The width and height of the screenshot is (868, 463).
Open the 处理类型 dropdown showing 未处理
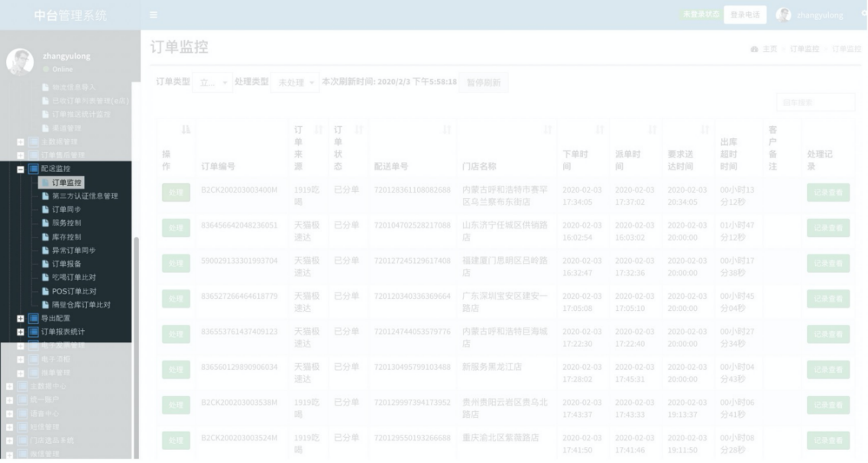295,83
